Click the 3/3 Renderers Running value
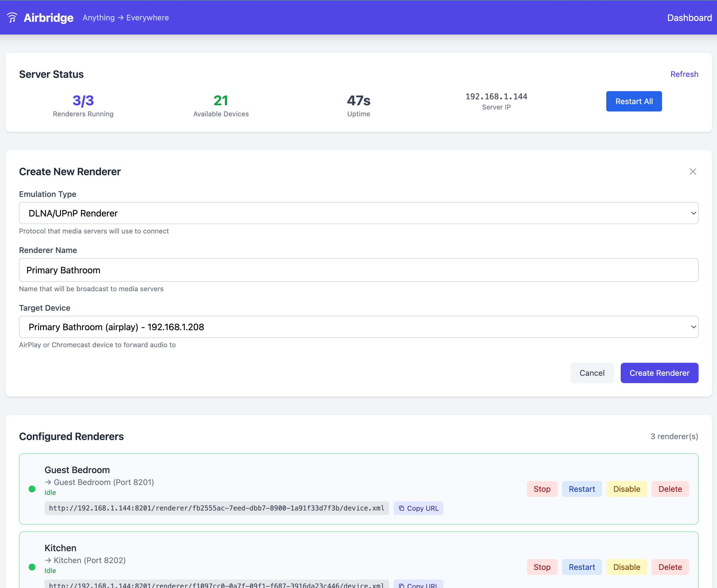The width and height of the screenshot is (717, 588). coord(83,101)
